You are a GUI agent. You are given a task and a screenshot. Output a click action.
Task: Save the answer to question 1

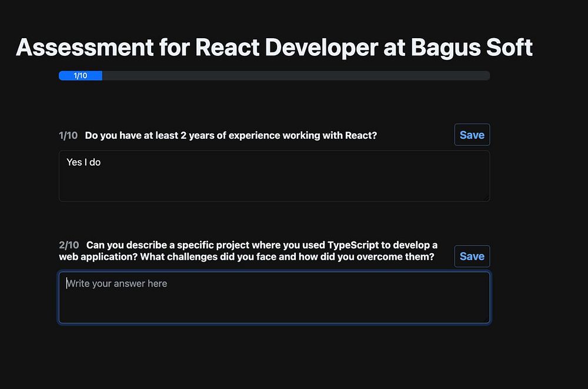click(472, 135)
